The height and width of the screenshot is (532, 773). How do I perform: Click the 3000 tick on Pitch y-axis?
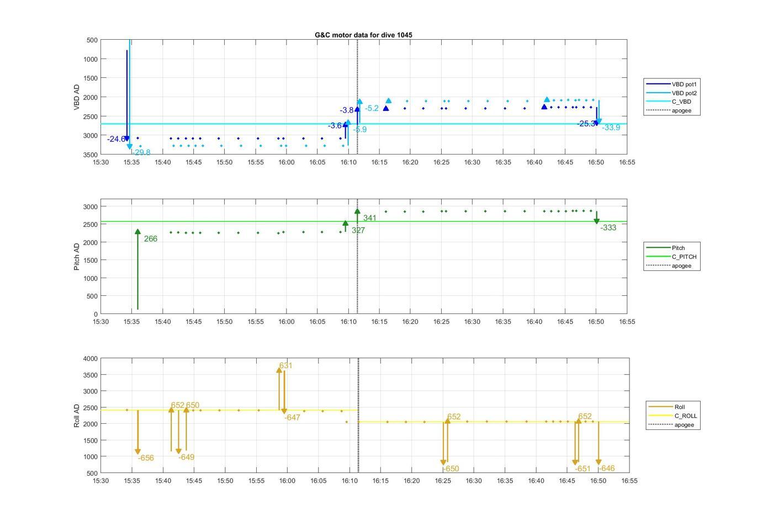coord(91,206)
